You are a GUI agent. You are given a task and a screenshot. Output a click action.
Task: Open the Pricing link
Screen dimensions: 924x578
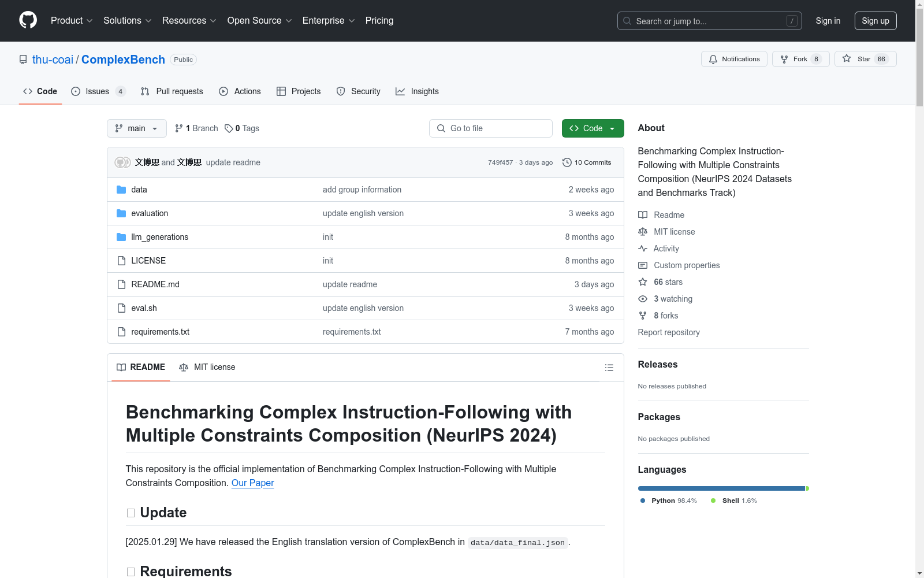(379, 20)
